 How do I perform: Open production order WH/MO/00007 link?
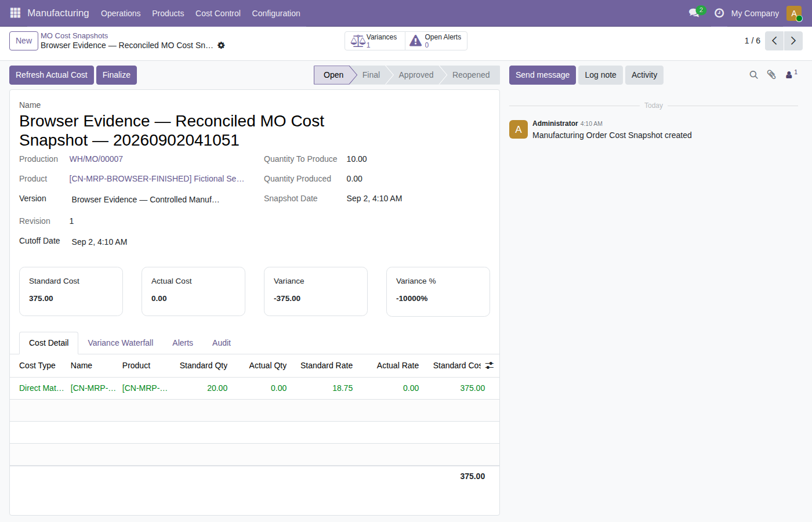96,159
